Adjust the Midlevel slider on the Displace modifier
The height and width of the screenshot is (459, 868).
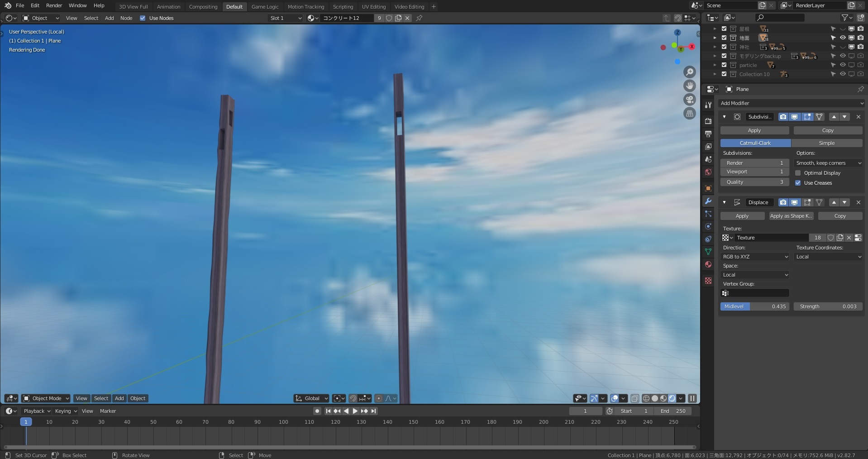[x=755, y=306]
